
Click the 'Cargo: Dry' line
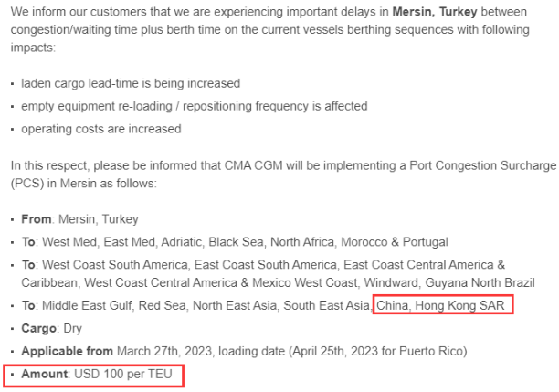click(x=52, y=328)
